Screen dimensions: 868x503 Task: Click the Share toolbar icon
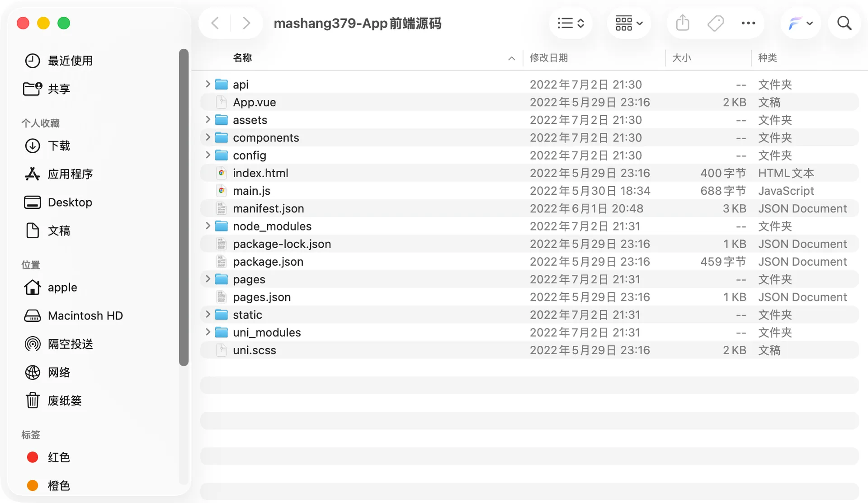click(x=682, y=23)
